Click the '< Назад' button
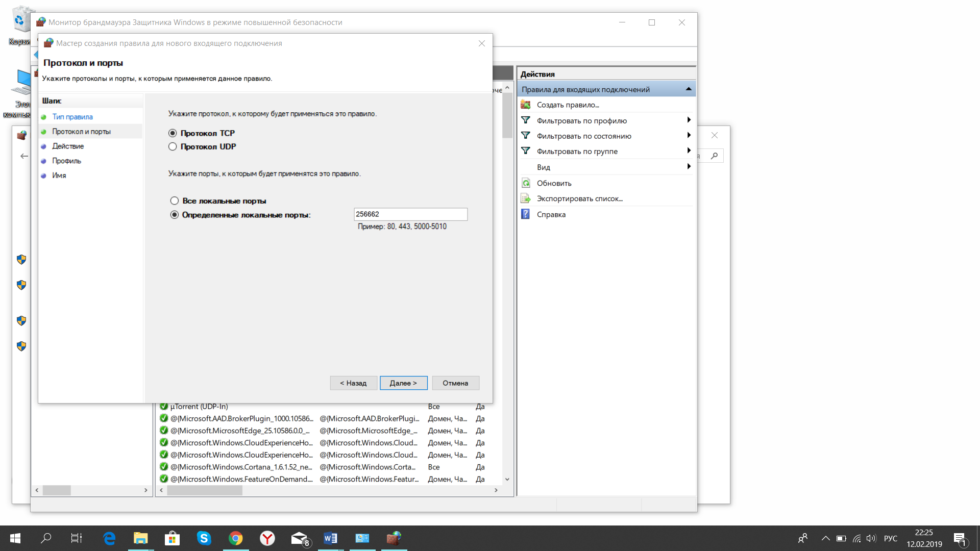This screenshot has width=980, height=551. point(353,383)
